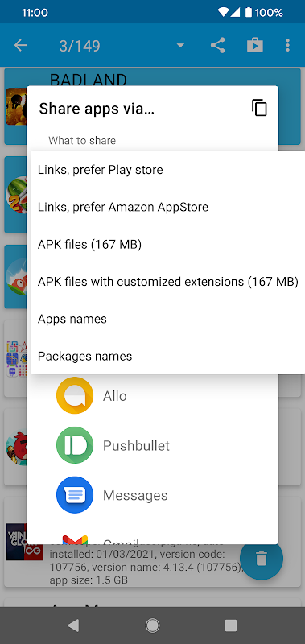
Task: Choose the Pushbullet app icon
Action: pos(75,445)
